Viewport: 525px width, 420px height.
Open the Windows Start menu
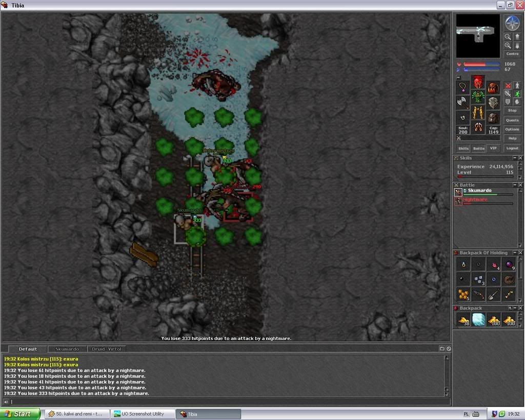19,414
